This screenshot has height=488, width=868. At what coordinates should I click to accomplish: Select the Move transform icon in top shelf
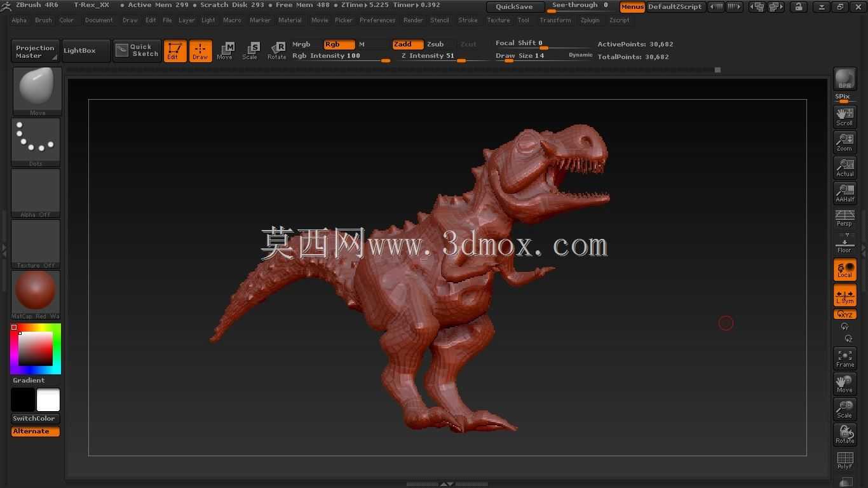point(225,51)
